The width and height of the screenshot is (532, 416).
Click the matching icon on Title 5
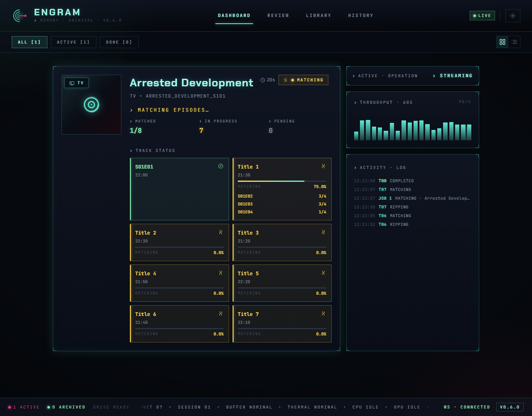point(323,273)
